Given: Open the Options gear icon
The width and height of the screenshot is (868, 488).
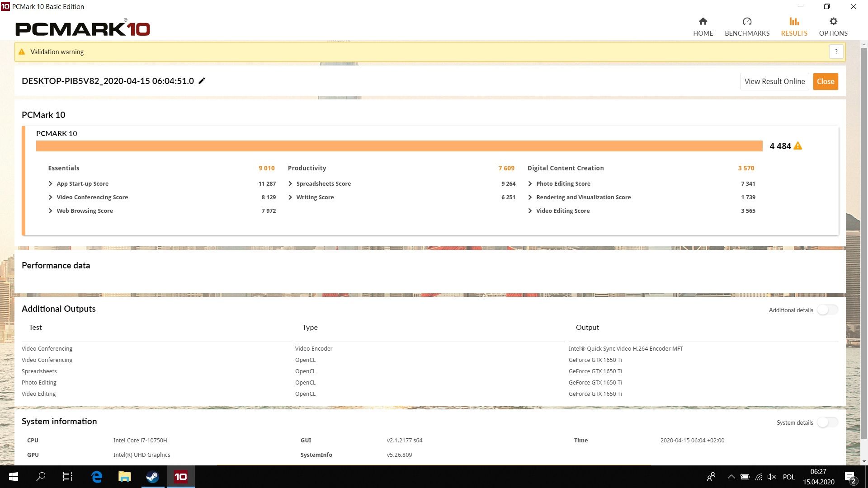Looking at the screenshot, I should click(x=833, y=21).
